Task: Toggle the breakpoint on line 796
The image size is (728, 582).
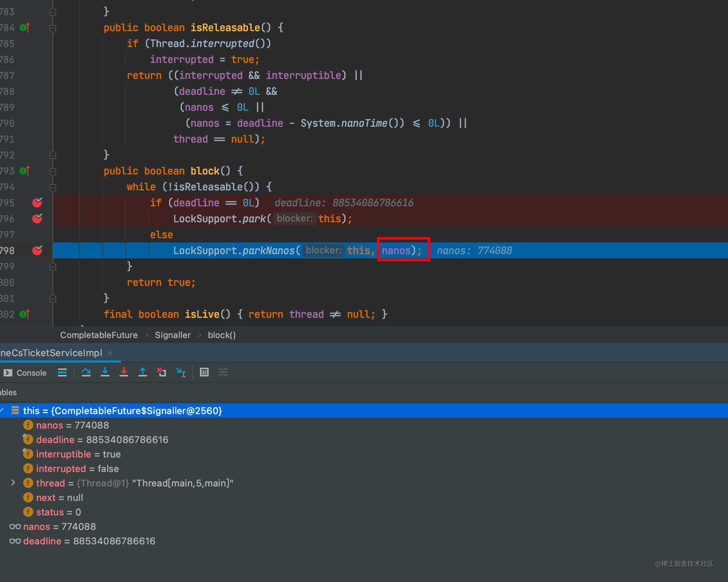Action: coord(37,219)
